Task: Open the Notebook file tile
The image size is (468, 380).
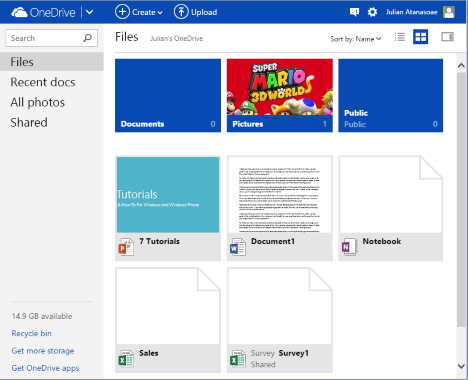Action: [391, 208]
